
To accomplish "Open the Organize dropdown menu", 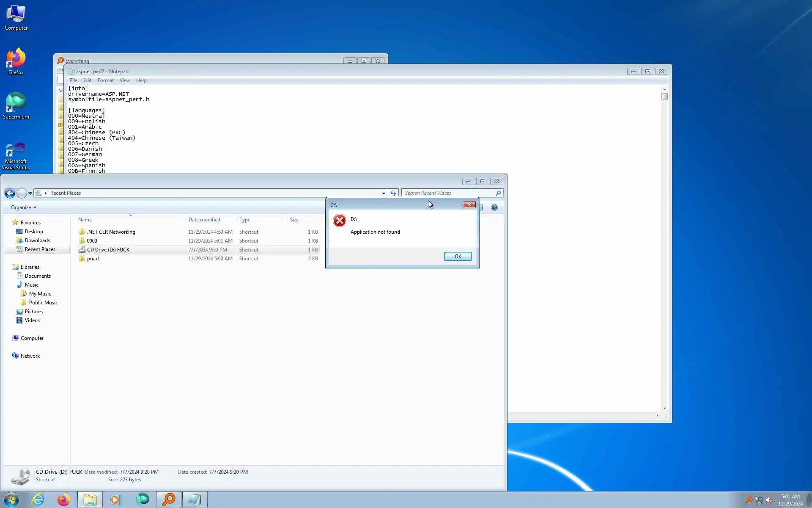I will click(24, 207).
